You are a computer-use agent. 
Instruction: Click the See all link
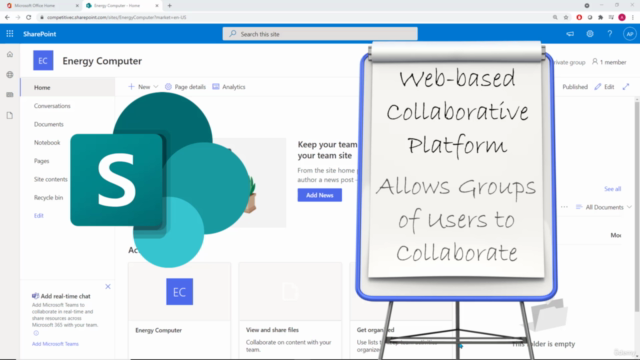tap(613, 189)
